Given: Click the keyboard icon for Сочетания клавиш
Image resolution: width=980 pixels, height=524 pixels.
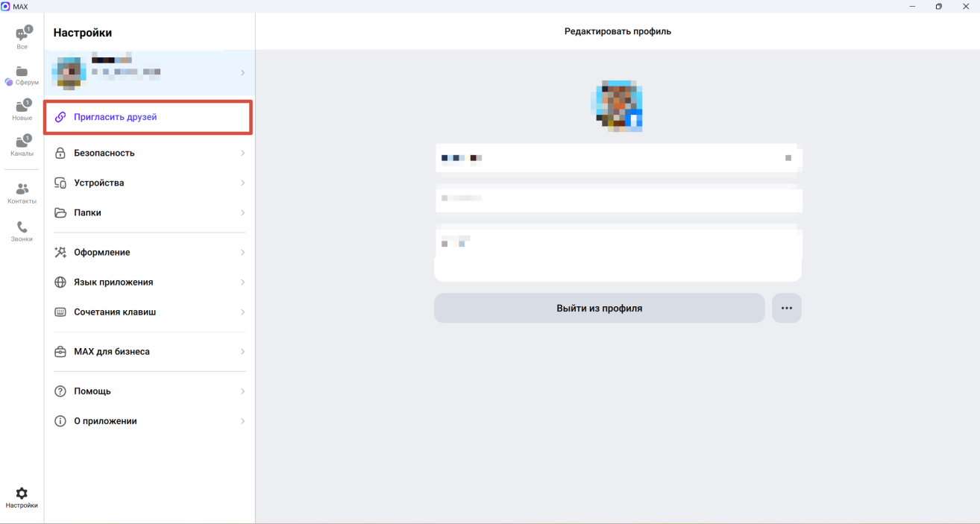Looking at the screenshot, I should (x=60, y=312).
